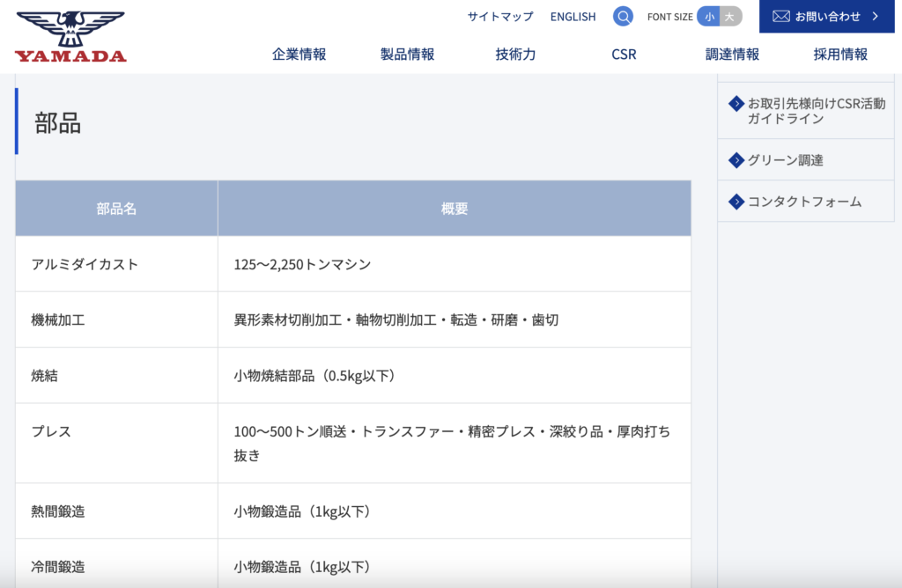The width and height of the screenshot is (902, 588).
Task: Click diamond icon beside グリーン調達
Action: point(736,160)
